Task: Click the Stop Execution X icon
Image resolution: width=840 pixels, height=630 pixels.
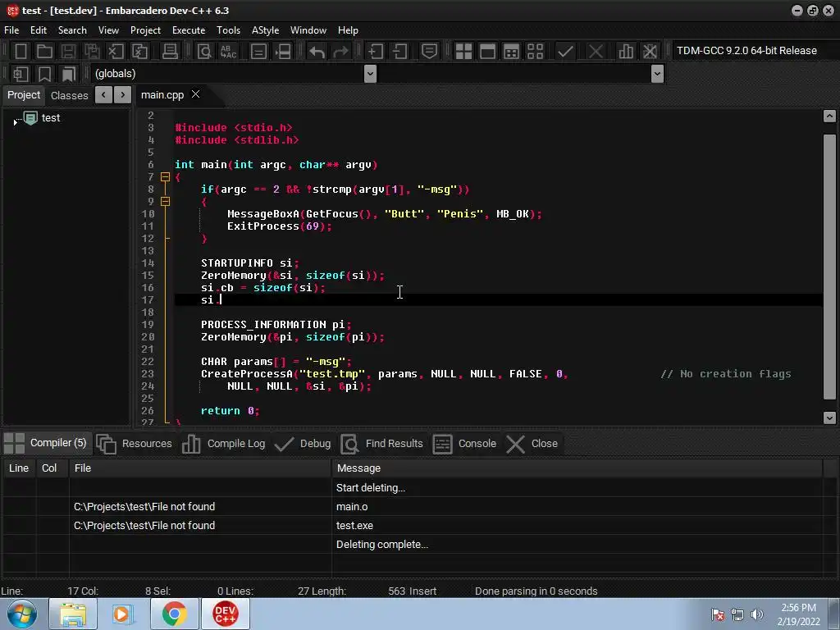Action: coord(596,51)
